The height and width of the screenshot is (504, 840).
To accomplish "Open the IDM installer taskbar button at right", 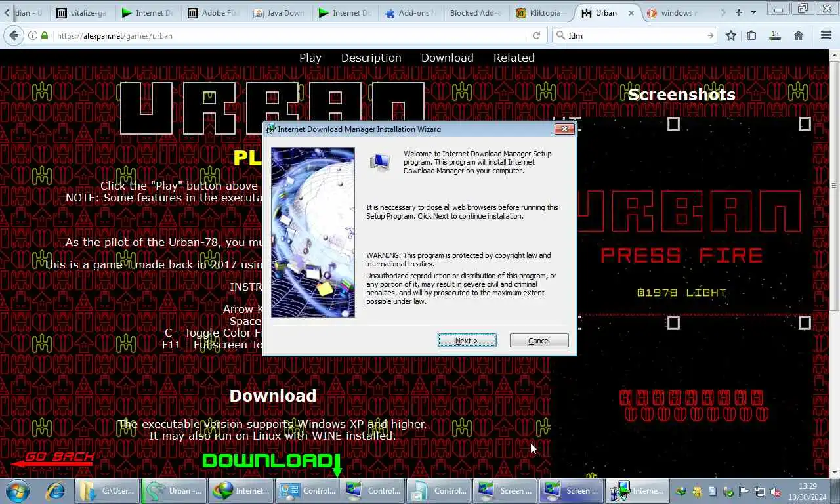I will click(637, 491).
